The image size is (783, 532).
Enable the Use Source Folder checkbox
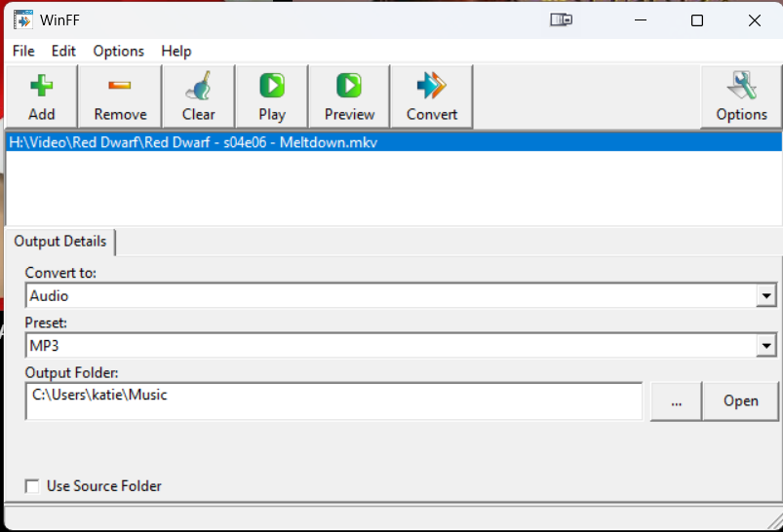[x=33, y=486]
